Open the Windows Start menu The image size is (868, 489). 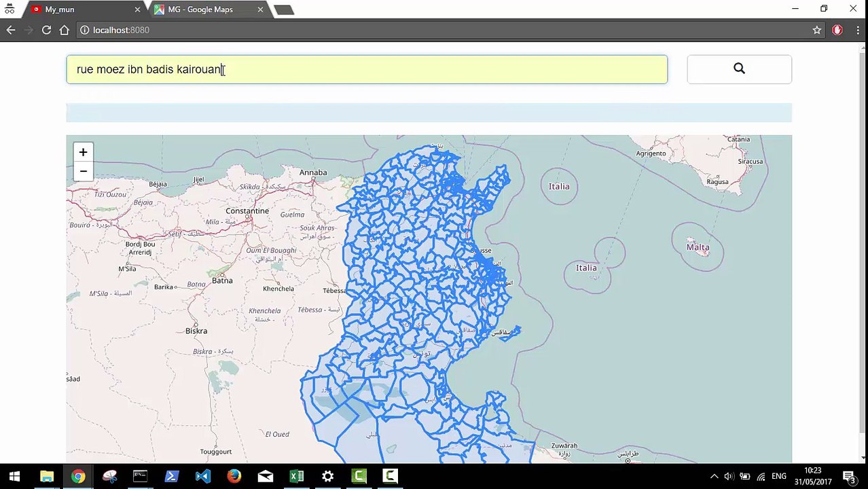(14, 476)
